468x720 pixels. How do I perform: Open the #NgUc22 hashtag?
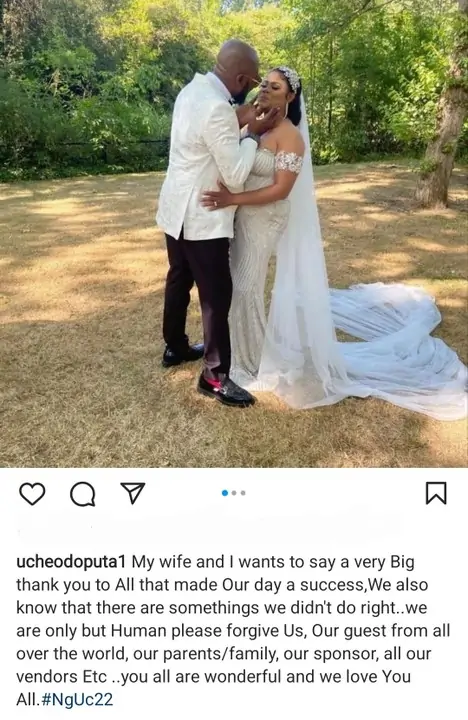click(77, 699)
